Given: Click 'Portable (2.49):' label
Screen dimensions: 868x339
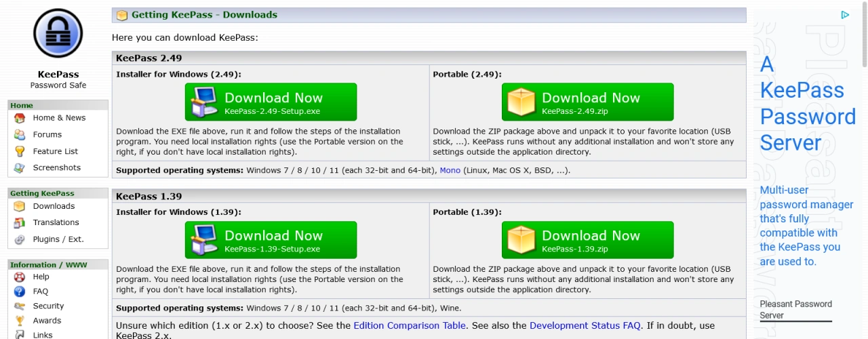Looking at the screenshot, I should [x=467, y=75].
